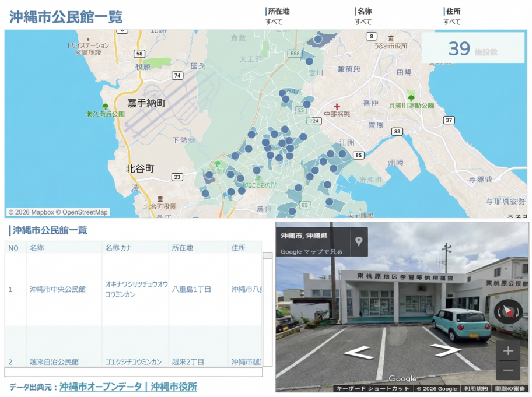Click the table's horizontal scrollbar
532x397 pixels.
133,372
